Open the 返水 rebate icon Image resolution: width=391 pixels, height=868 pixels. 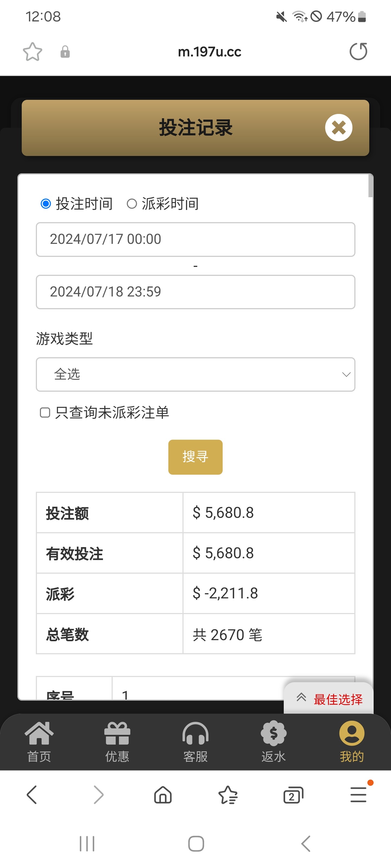(x=273, y=741)
